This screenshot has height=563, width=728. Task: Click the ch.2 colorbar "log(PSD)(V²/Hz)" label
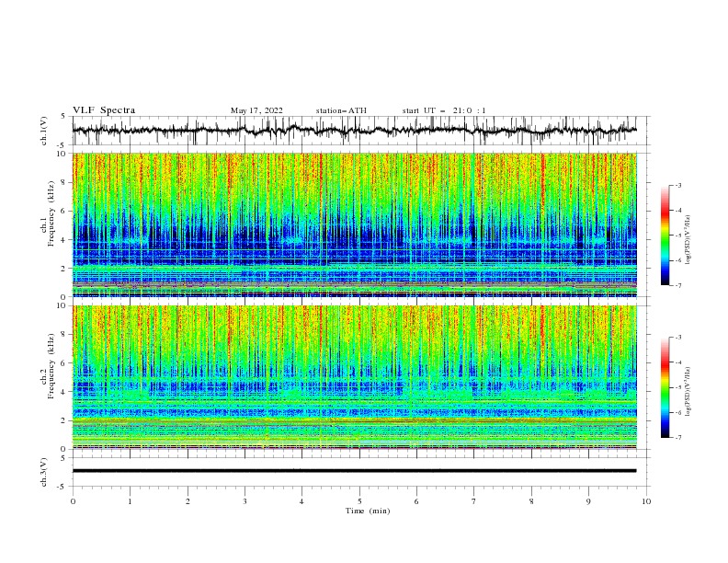point(689,392)
